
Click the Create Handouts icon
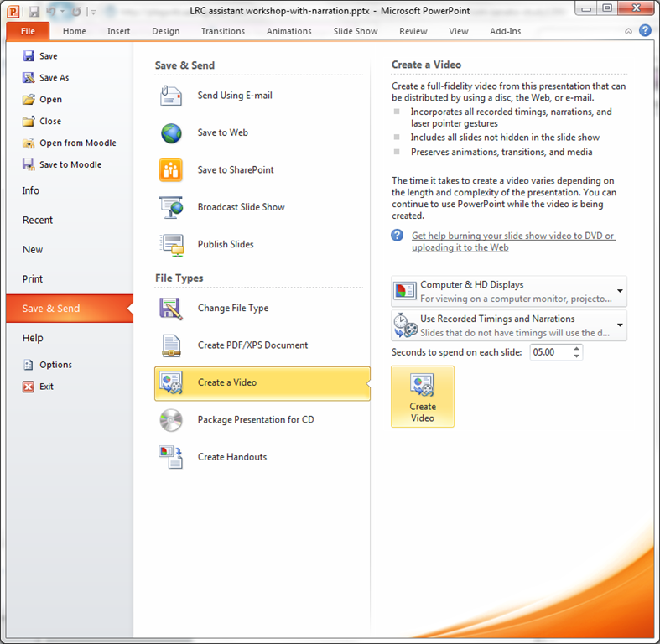171,457
